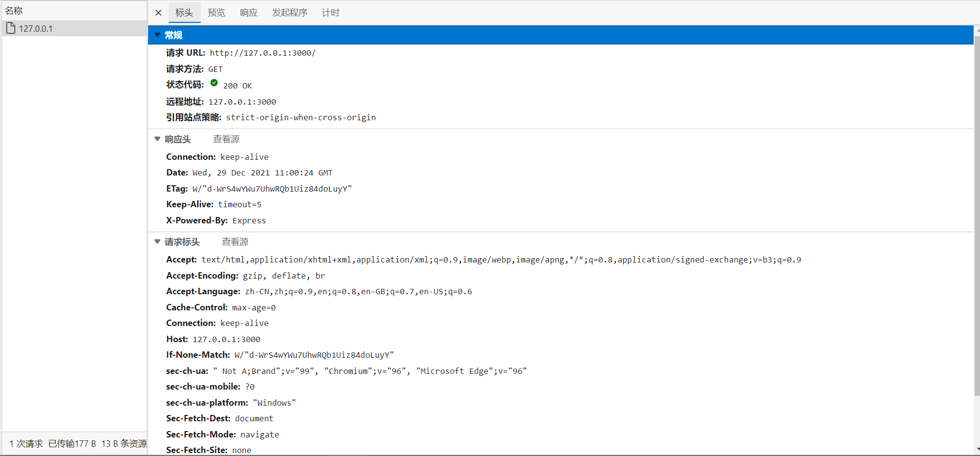Screen dimensions: 980x456
Task: Click 查看源 next to 请求标头
Action: 235,241
